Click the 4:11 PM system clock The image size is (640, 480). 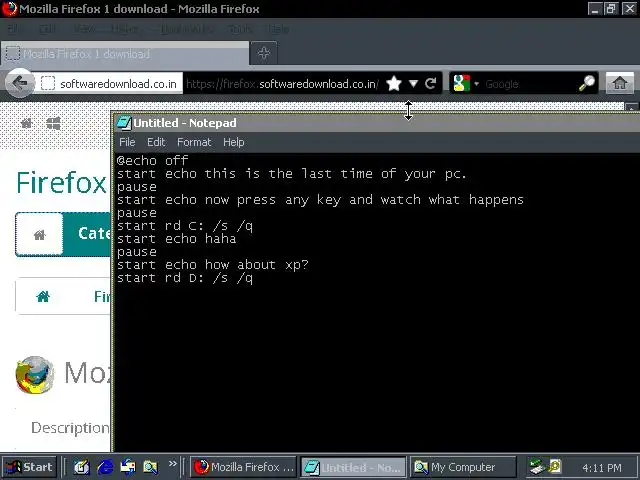(x=602, y=468)
